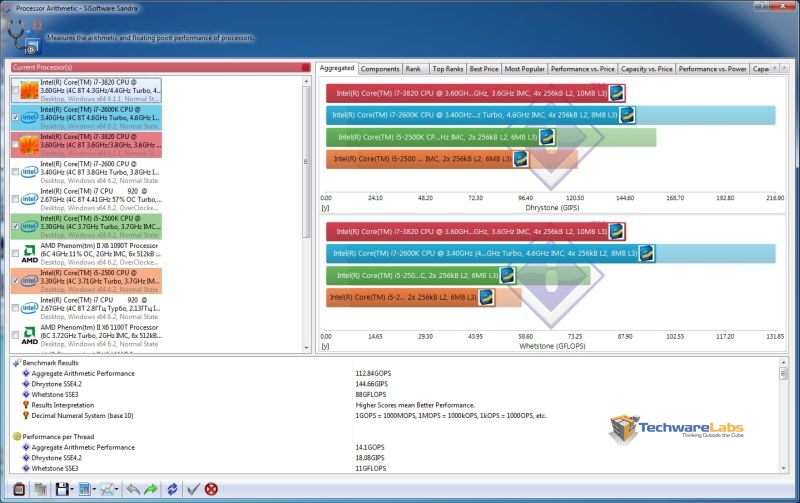Screen dimensions: 800x503
Task: Select the Most Popular tab
Action: point(524,69)
